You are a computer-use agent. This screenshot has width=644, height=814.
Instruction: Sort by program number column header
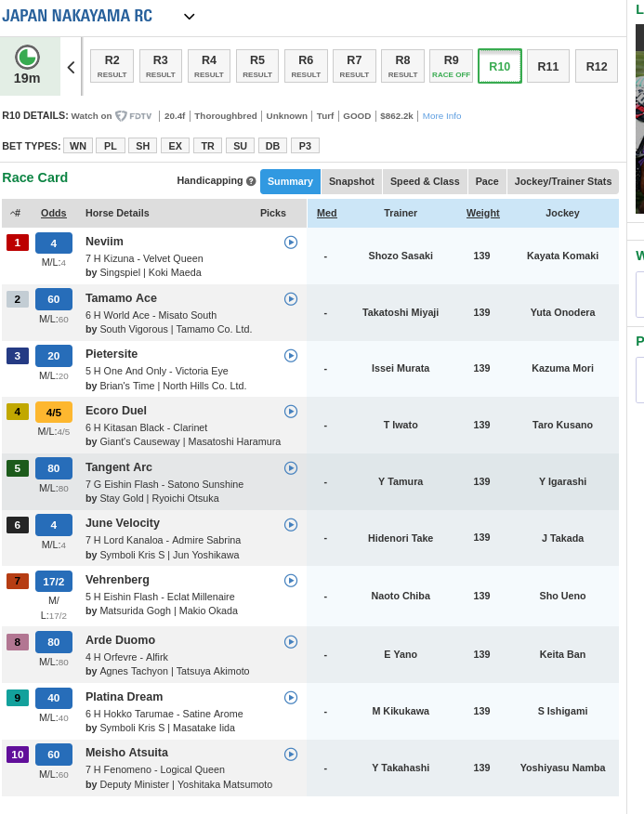point(16,213)
